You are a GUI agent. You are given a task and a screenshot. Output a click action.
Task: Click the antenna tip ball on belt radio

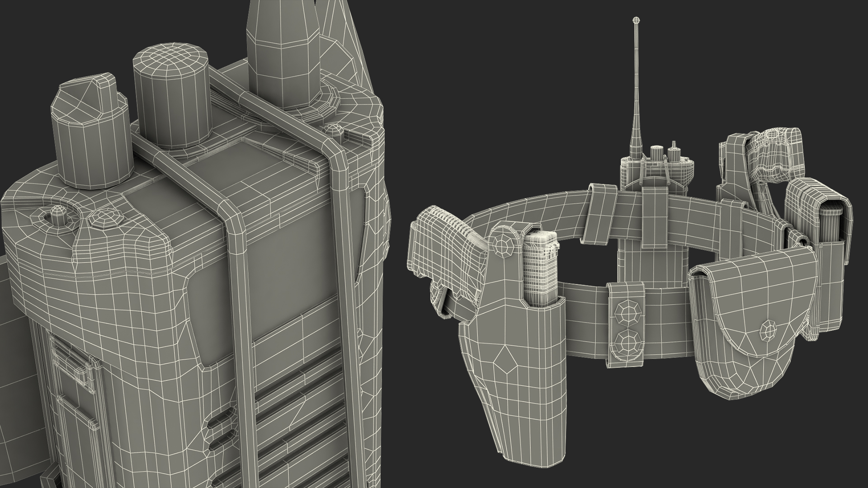pos(636,19)
